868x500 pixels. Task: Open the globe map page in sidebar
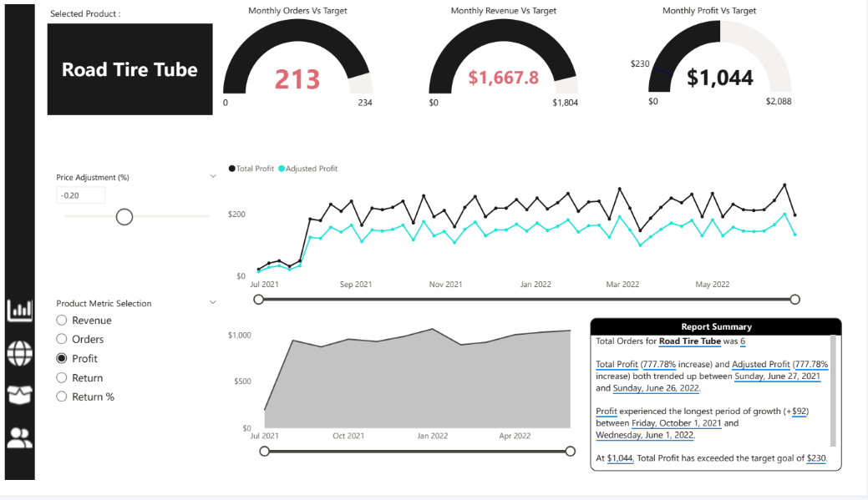coord(19,353)
